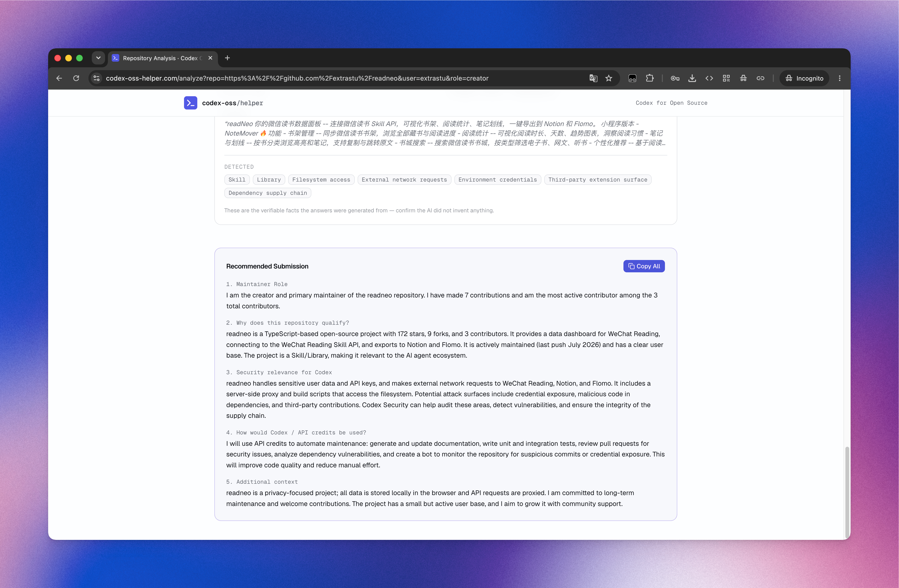The image size is (899, 588).
Task: Click the DETECTED section label
Action: [x=239, y=167]
